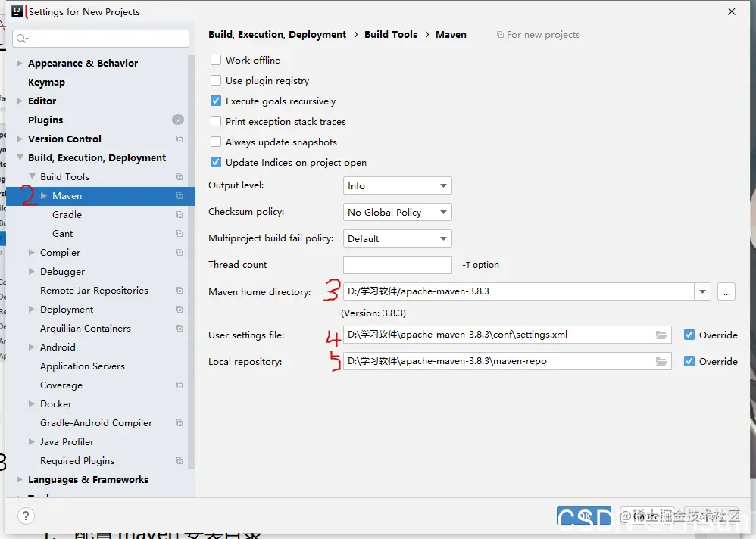Click the Plugins update count badge
The height and width of the screenshot is (539, 756).
[x=178, y=120]
